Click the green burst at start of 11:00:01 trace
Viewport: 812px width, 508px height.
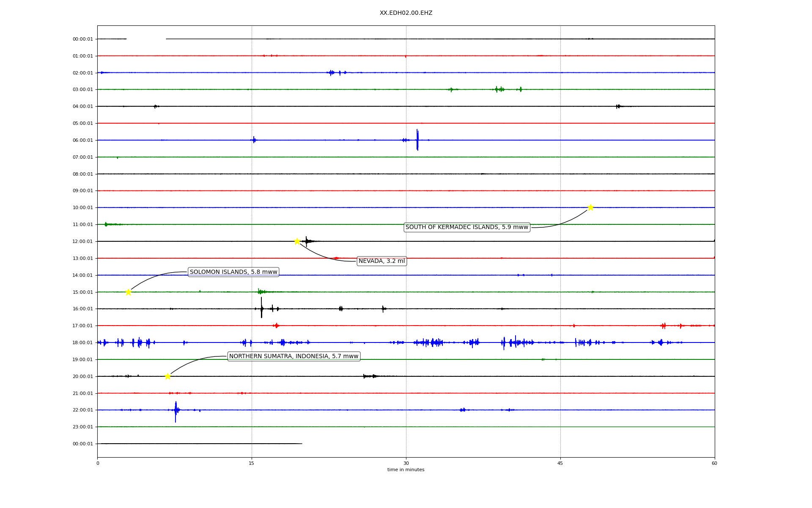click(106, 224)
